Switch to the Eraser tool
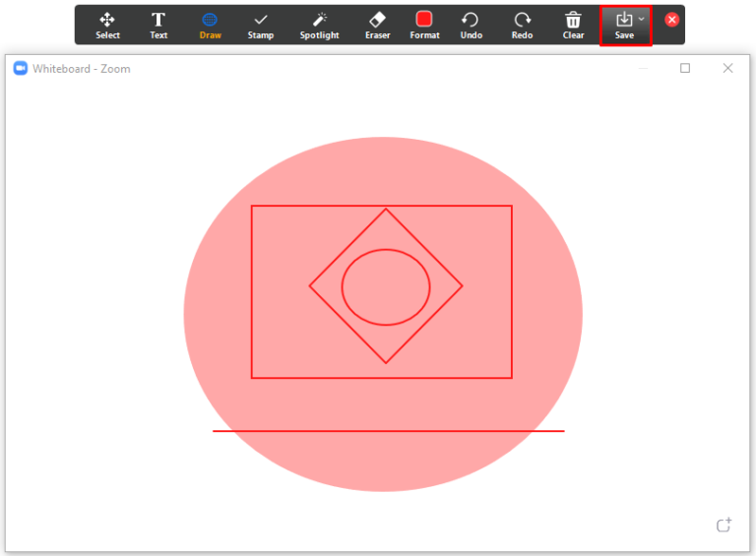 pos(378,26)
